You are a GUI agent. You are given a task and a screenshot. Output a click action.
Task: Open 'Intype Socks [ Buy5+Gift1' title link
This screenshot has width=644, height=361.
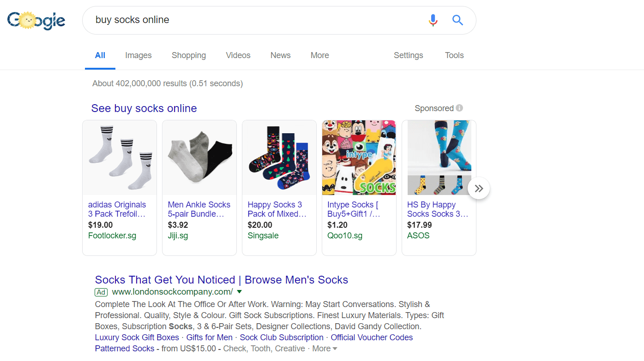pyautogui.click(x=354, y=209)
